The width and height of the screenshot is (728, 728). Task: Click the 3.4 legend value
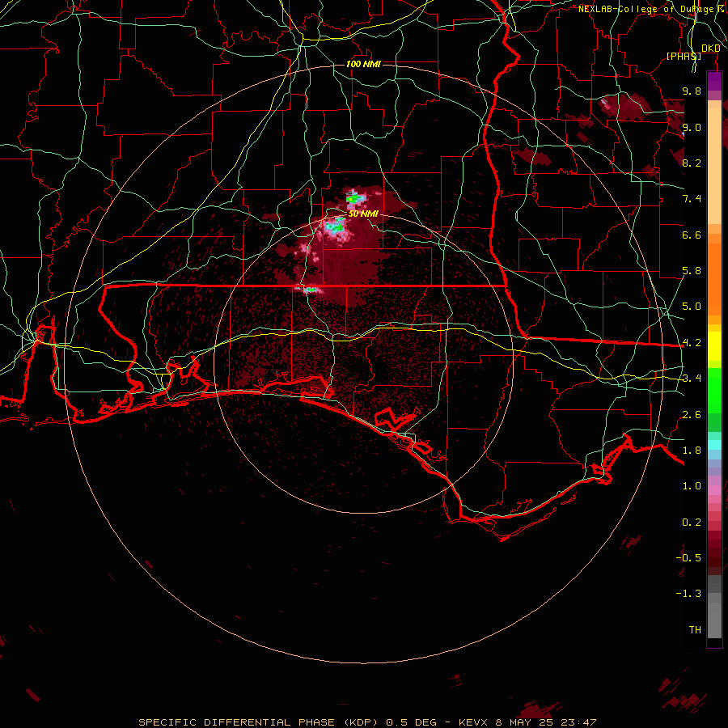pos(692,379)
